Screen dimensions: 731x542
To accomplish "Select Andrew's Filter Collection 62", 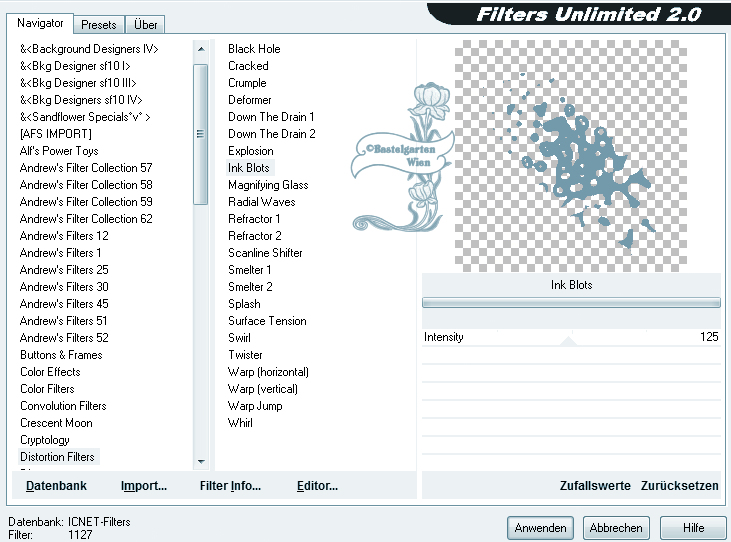I will (x=86, y=219).
